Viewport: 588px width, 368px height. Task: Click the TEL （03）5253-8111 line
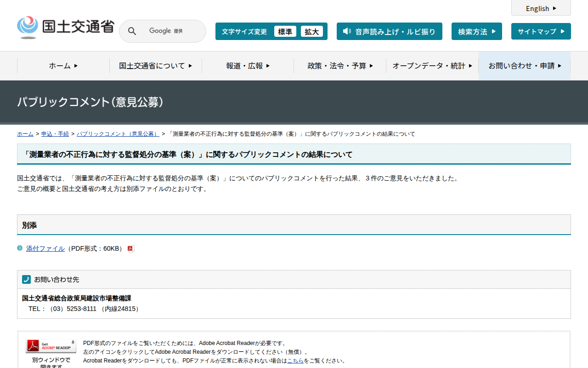pos(85,309)
